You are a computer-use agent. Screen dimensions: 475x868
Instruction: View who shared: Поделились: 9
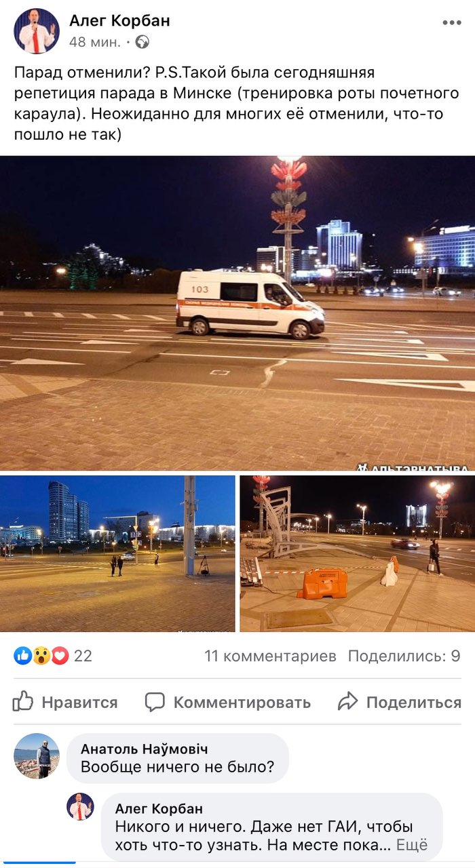click(x=404, y=656)
